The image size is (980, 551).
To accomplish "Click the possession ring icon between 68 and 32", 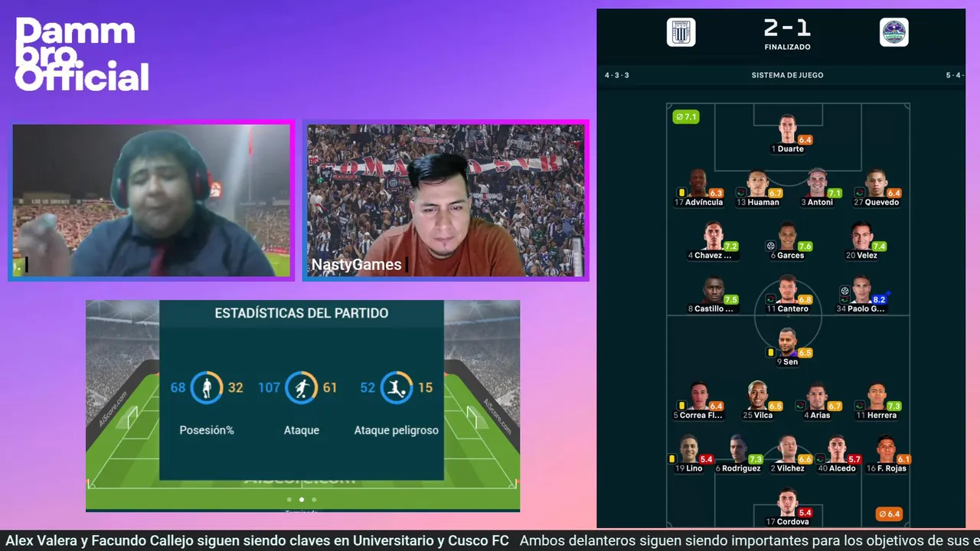I will coord(207,387).
